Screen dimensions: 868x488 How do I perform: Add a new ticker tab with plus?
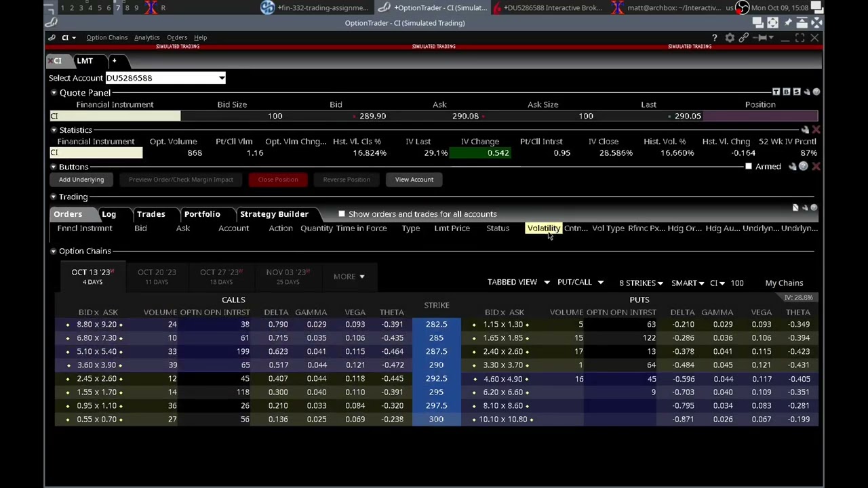click(x=114, y=61)
